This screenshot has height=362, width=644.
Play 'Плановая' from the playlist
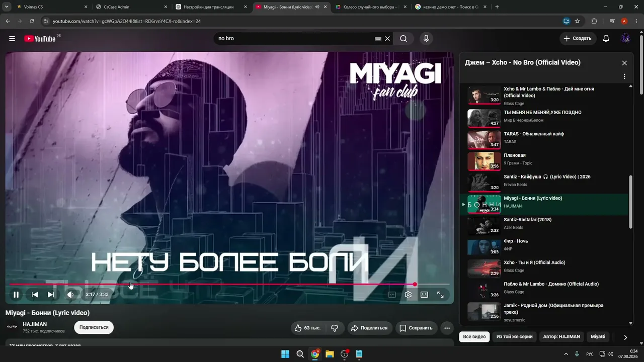[545, 160]
